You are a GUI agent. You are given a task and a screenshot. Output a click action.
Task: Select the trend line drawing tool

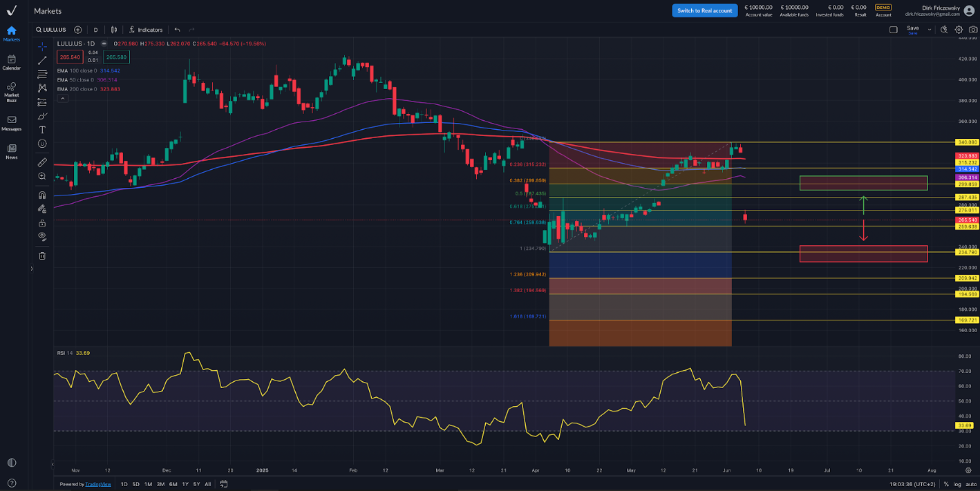[x=42, y=60]
